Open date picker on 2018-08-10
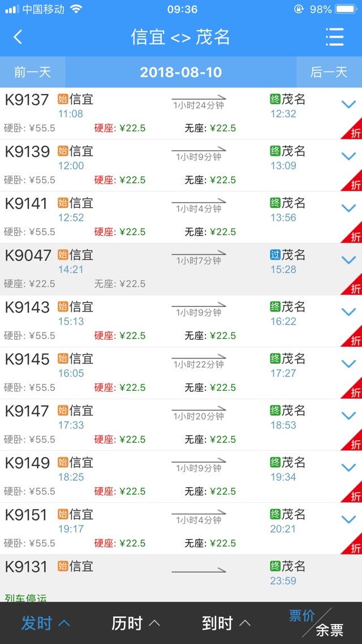This screenshot has width=362, height=644. point(181,72)
